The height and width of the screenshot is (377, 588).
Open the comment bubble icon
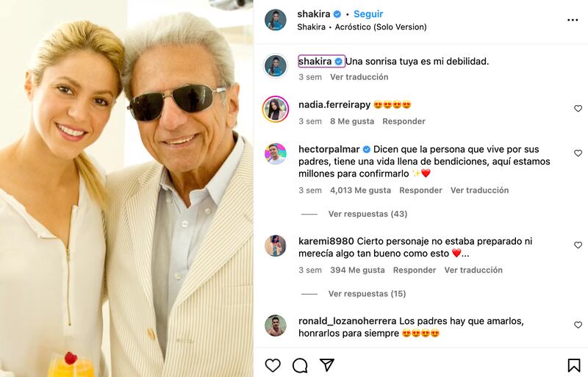(300, 365)
